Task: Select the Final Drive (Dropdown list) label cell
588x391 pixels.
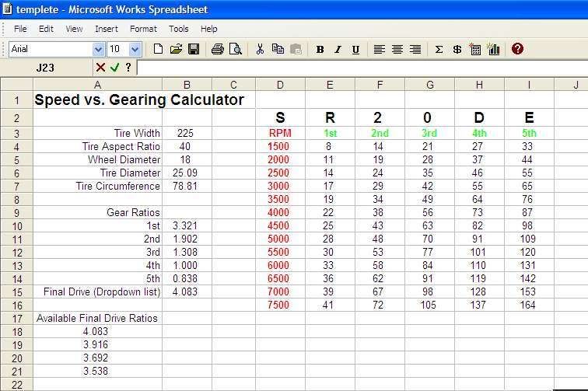Action: coord(97,292)
